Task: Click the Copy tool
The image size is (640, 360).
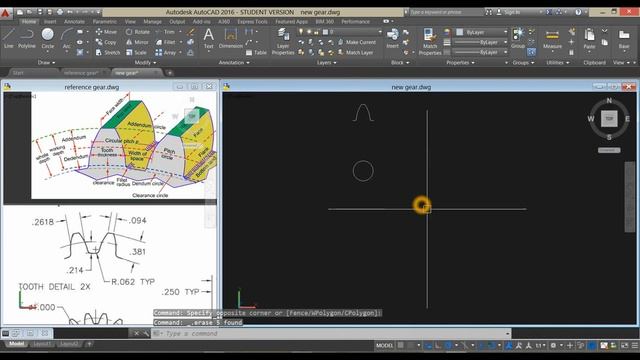Action: coord(106,42)
